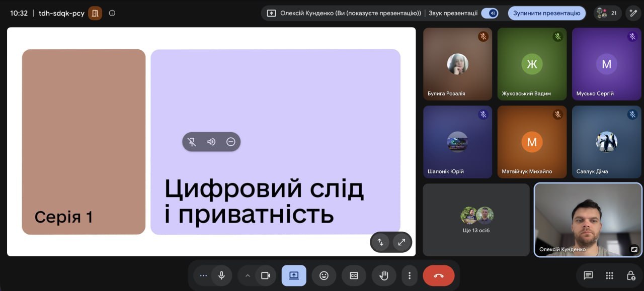Viewport: 644px width, 291px height.
Task: Open the Ще 13 осіб tile
Action: pyautogui.click(x=476, y=220)
